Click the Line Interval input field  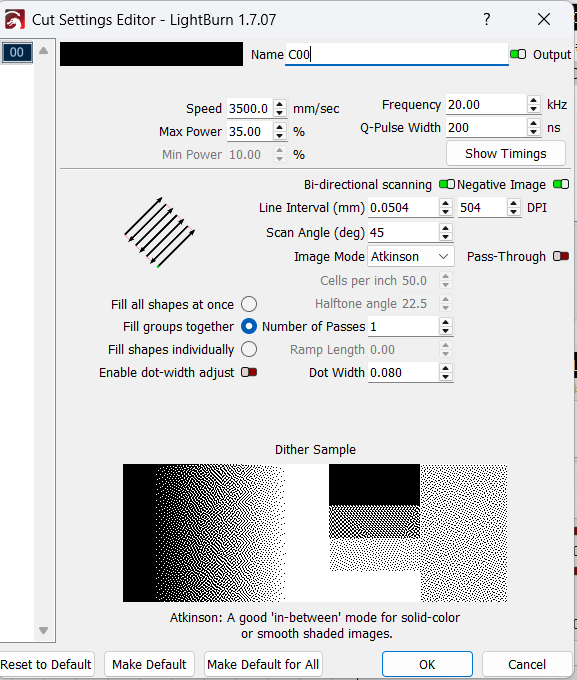click(403, 208)
